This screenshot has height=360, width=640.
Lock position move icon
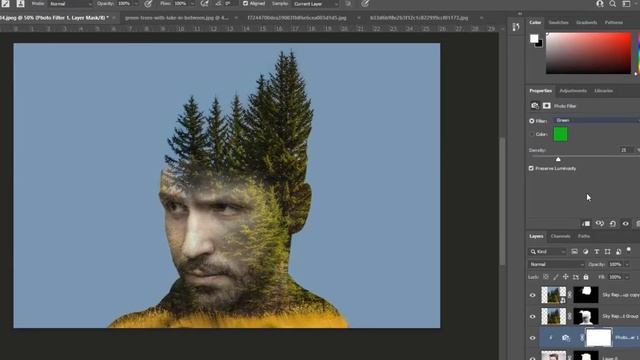click(565, 277)
